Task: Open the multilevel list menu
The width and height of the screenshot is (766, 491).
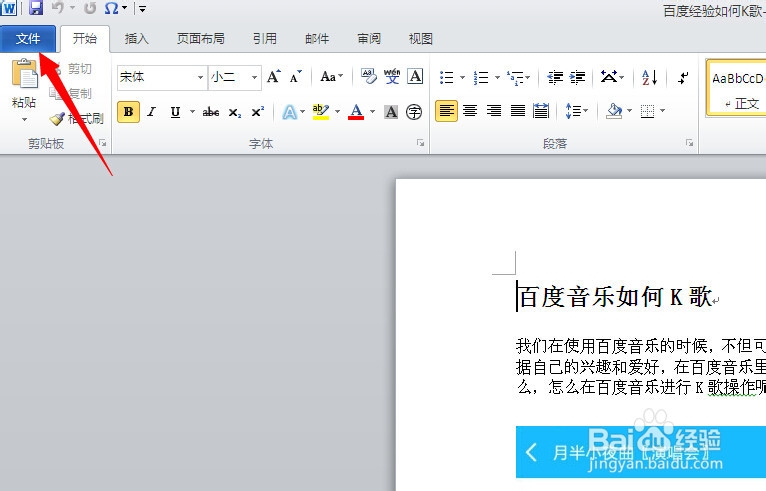Action: (518, 77)
